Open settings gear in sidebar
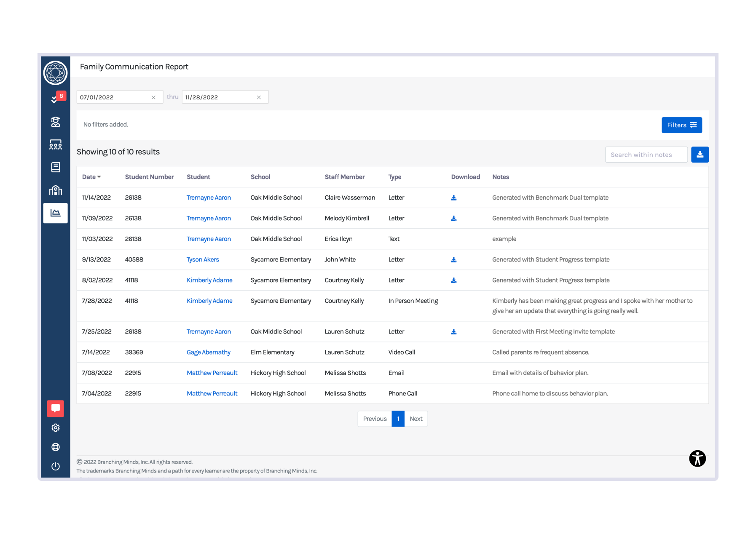756x534 pixels. pos(56,428)
